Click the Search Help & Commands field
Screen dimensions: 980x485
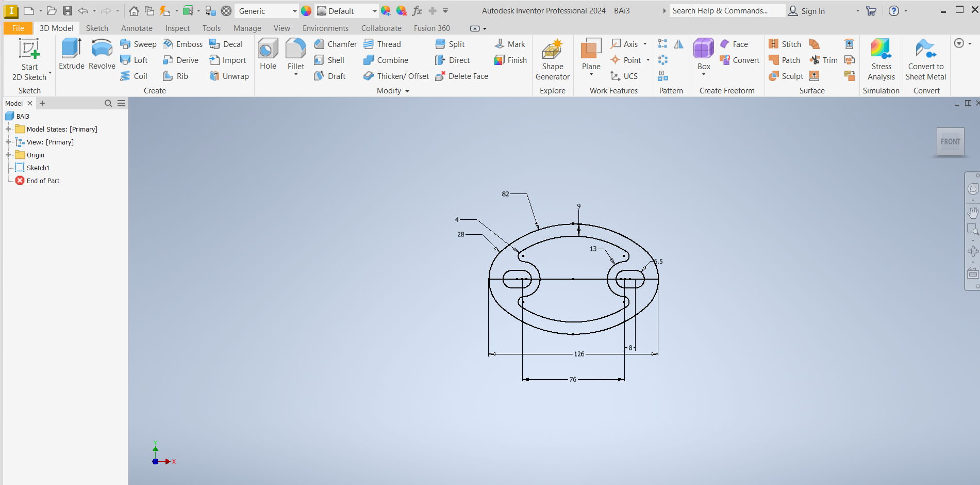727,11
